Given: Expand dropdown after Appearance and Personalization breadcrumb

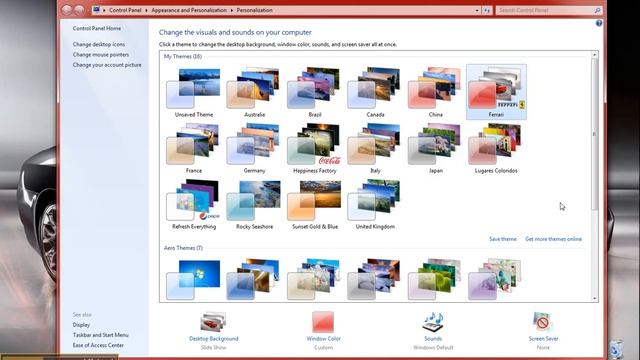Looking at the screenshot, I should coord(231,10).
